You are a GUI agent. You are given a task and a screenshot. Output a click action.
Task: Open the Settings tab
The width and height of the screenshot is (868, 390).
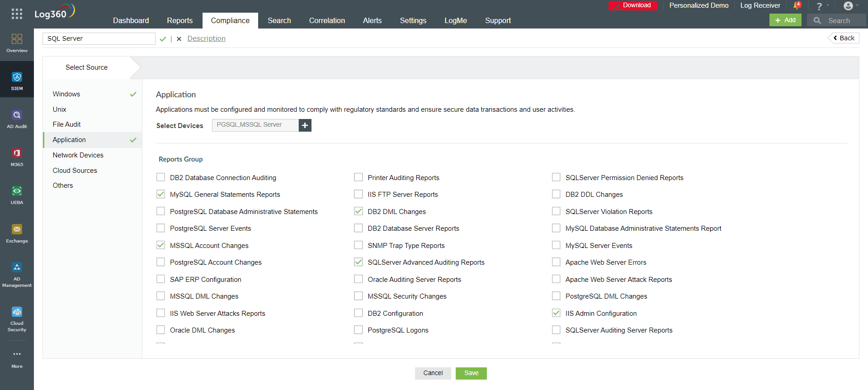[413, 20]
